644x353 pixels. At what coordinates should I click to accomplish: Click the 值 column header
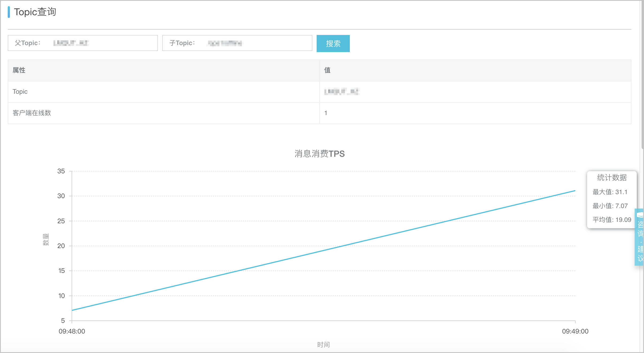(475, 70)
